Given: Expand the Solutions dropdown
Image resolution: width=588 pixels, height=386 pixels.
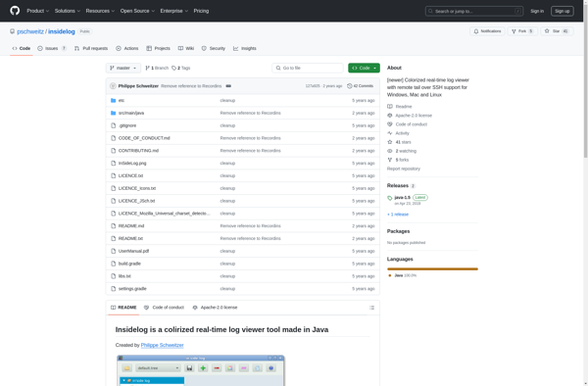Looking at the screenshot, I should pos(67,11).
